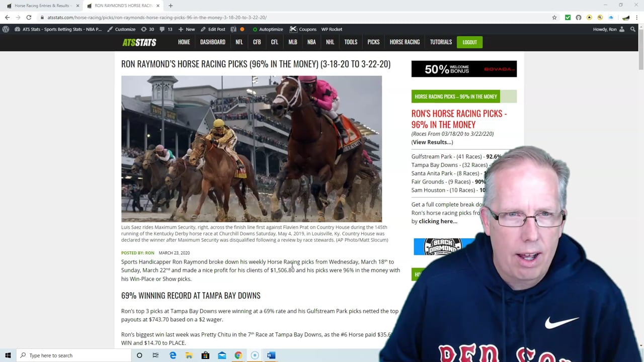
Task: Open Mail app from taskbar
Action: [x=222, y=355]
